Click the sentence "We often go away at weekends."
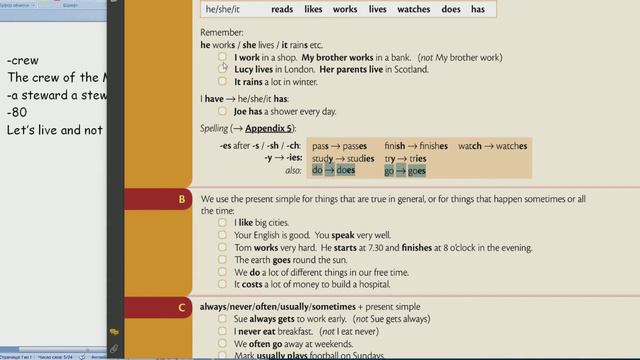The height and width of the screenshot is (360, 640). tap(293, 344)
